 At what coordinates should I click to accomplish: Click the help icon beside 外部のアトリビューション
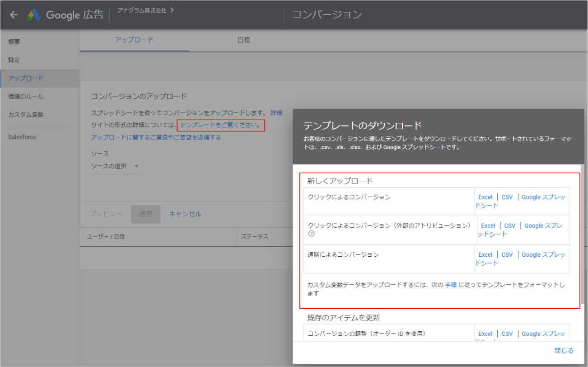coord(311,234)
